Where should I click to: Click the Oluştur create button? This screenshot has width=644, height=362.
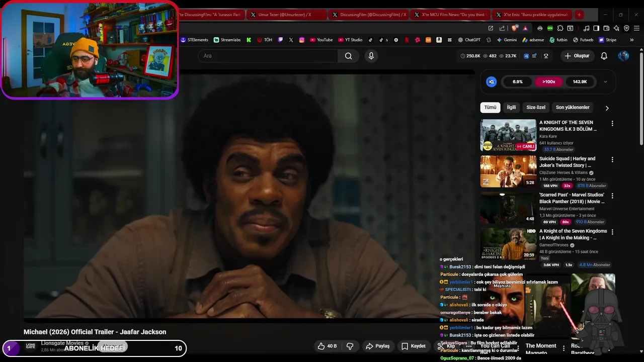coord(577,56)
